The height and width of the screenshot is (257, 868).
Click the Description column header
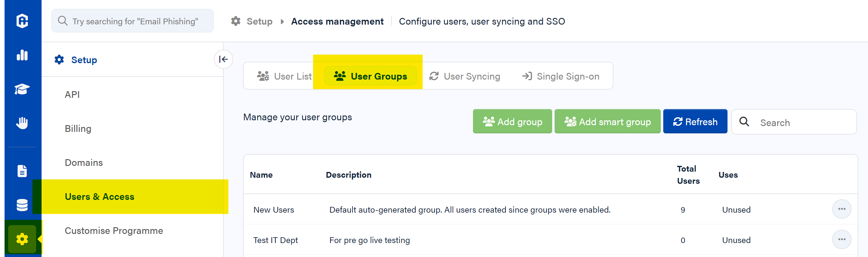coord(348,175)
